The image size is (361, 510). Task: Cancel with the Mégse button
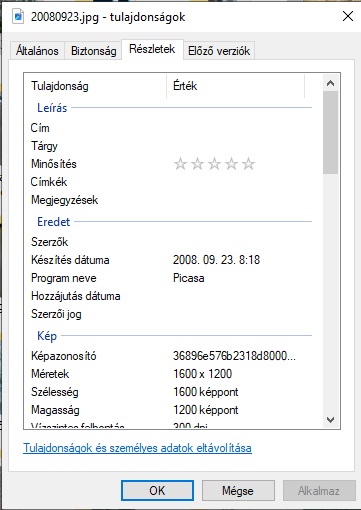tap(238, 490)
